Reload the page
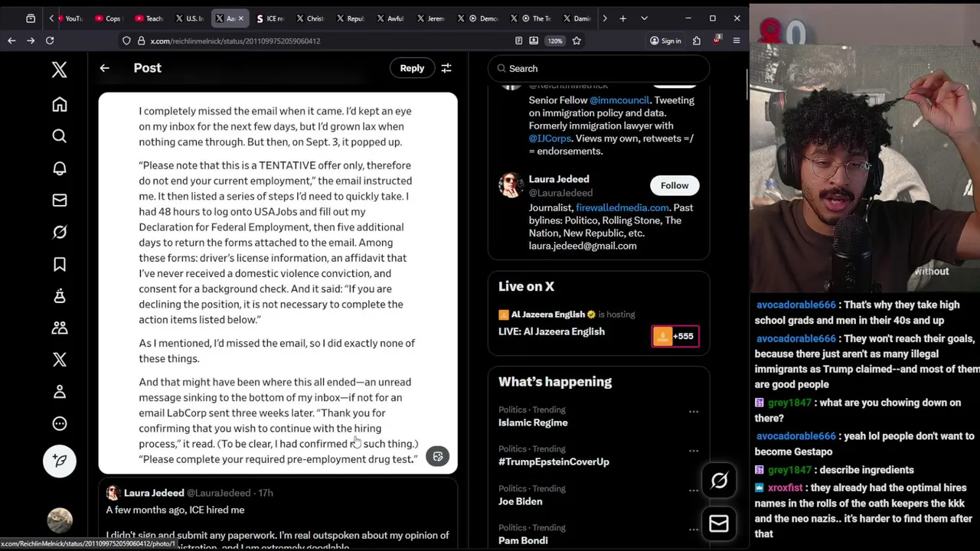 pyautogui.click(x=50, y=41)
